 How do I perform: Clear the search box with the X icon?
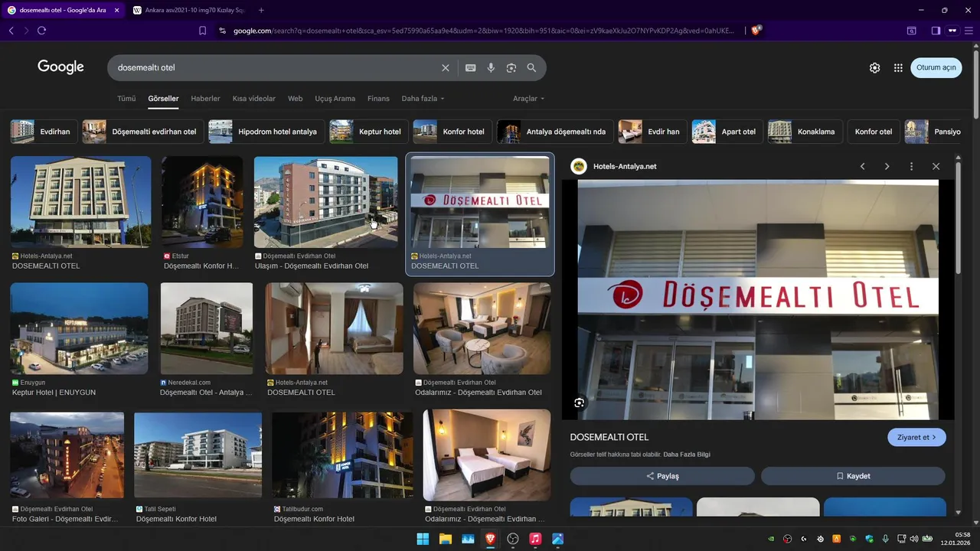coord(446,68)
